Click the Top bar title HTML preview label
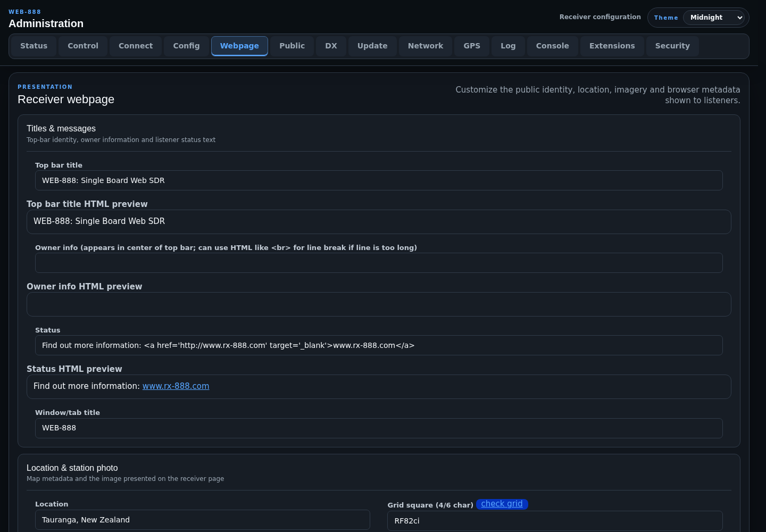The image size is (766, 532). click(87, 204)
